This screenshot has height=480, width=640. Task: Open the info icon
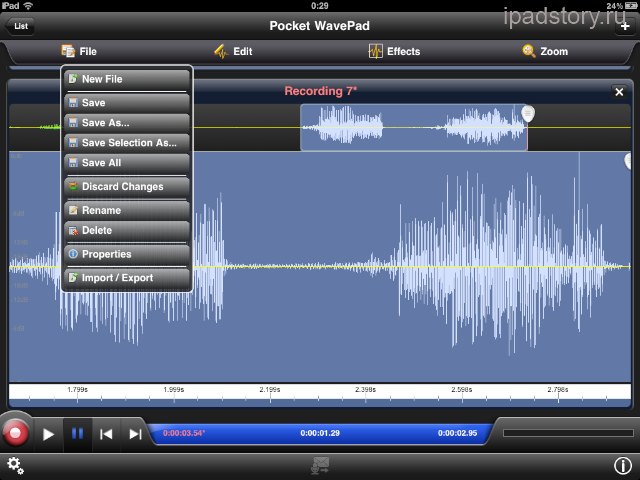623,465
